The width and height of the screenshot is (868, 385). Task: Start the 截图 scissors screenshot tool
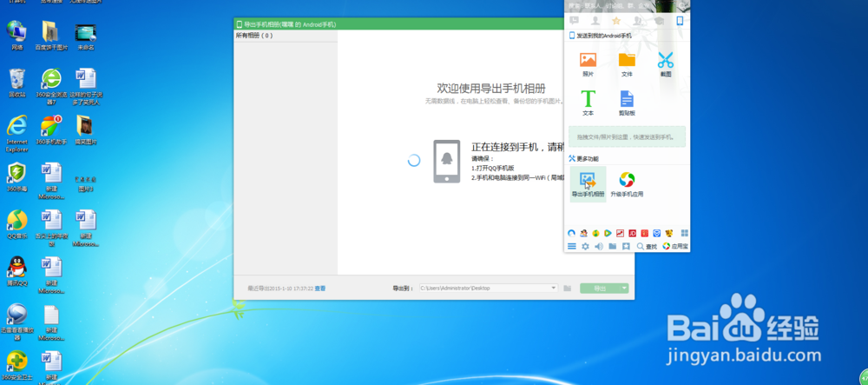[666, 63]
